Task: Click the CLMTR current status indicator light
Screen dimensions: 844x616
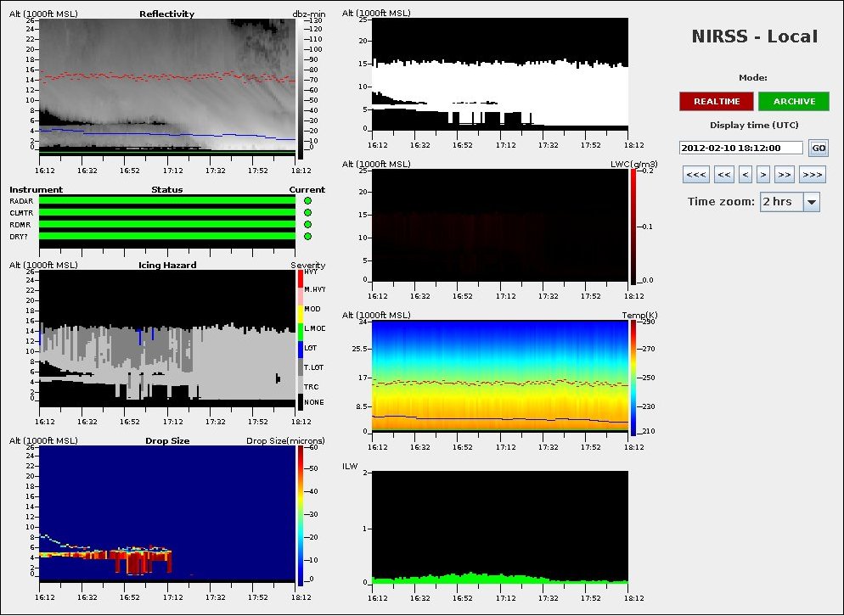Action: 307,213
